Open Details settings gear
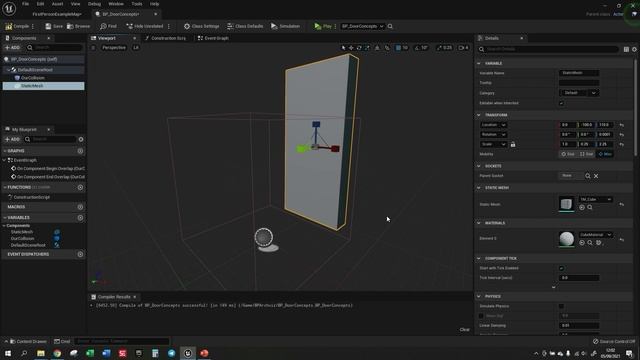640x360 pixels. click(634, 49)
